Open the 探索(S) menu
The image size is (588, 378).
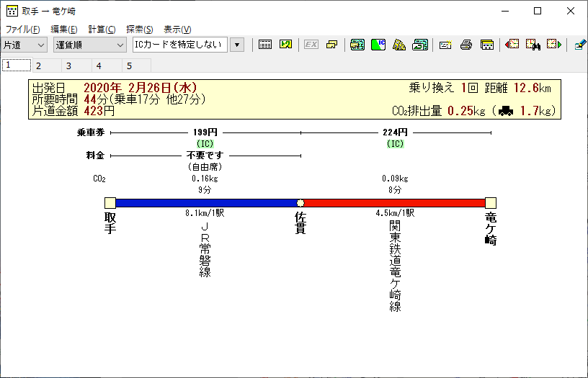point(140,30)
